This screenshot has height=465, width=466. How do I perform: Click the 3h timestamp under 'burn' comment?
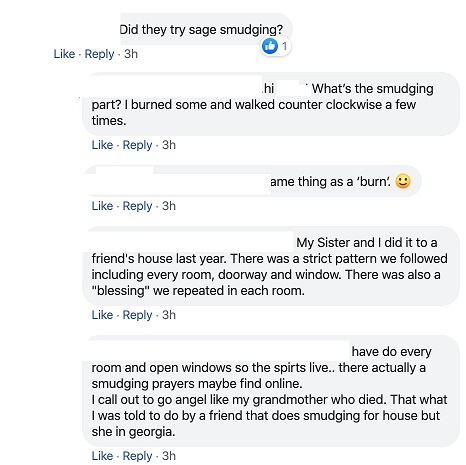(x=169, y=206)
